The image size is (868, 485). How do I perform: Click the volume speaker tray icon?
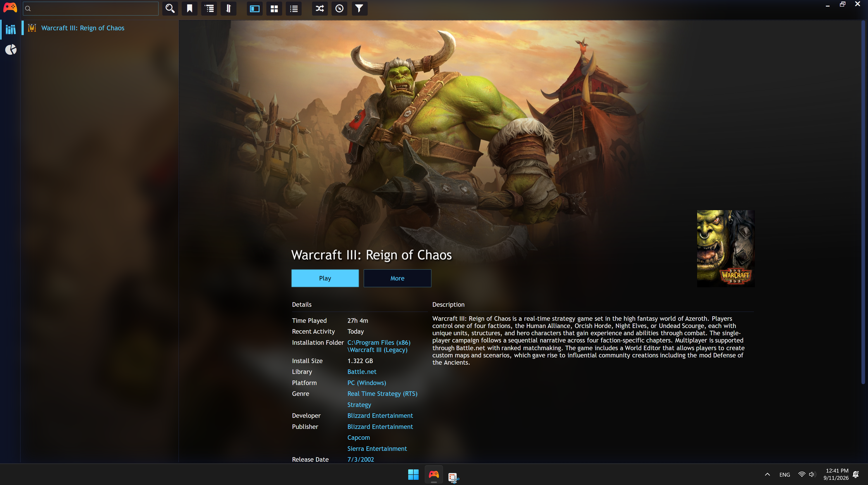(812, 475)
